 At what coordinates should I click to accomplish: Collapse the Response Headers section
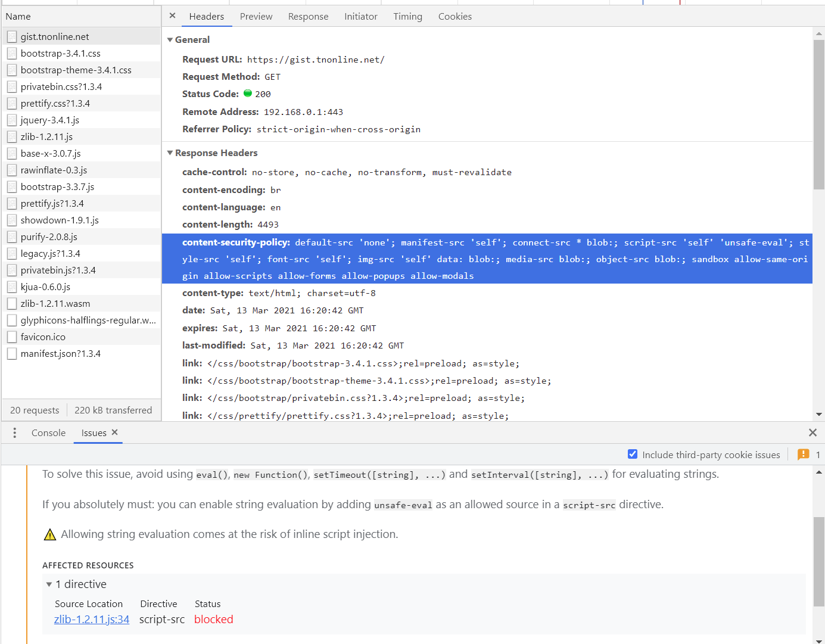point(170,153)
